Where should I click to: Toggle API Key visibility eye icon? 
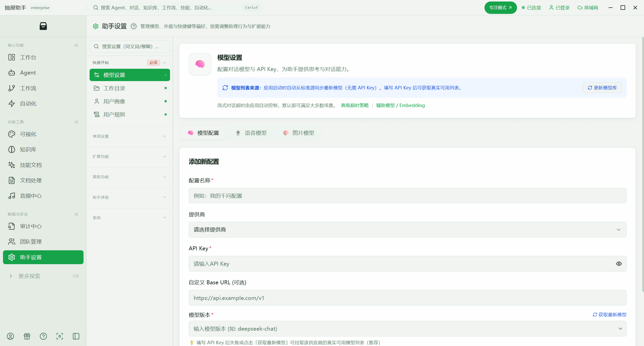(619, 264)
